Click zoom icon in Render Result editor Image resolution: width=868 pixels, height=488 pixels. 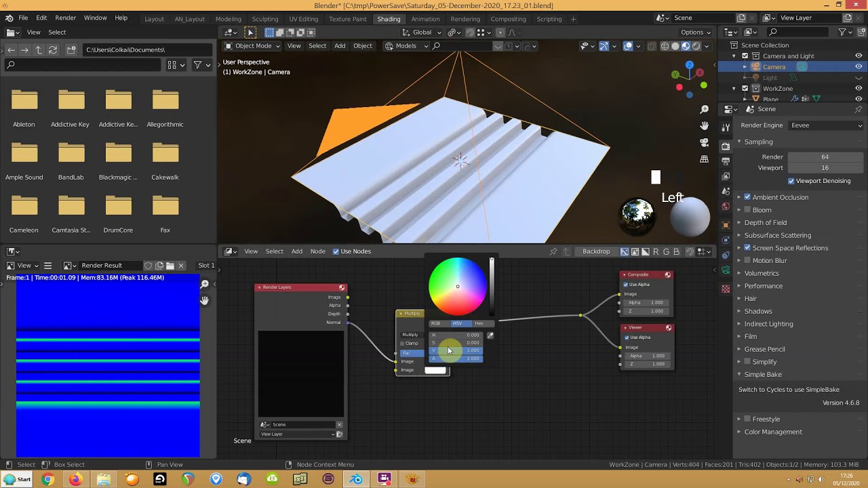204,284
